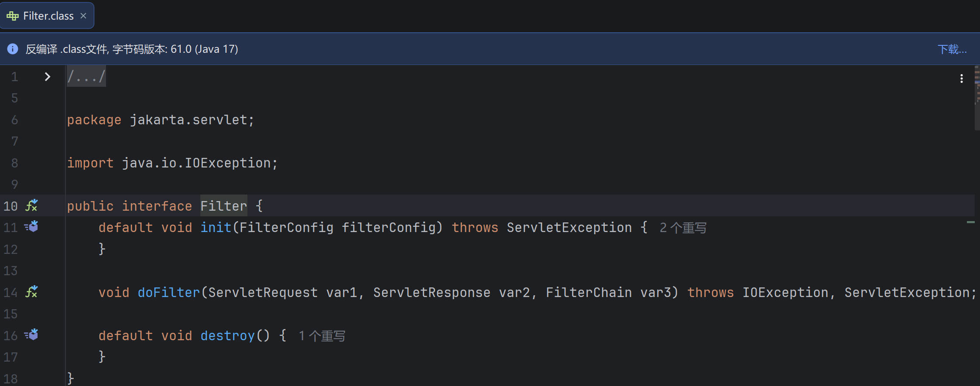Viewport: 980px width, 386px height.
Task: Expand the folded comment chevron on line 1
Action: 48,77
